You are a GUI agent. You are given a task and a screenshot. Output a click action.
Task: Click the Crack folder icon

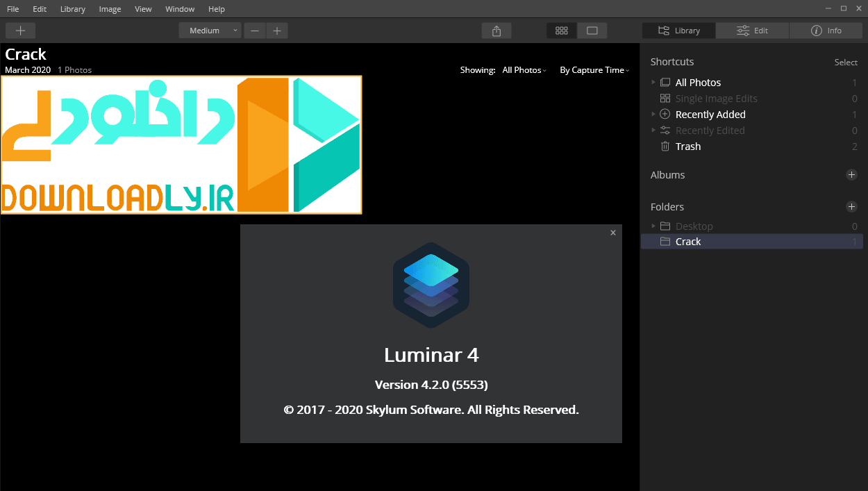click(665, 242)
